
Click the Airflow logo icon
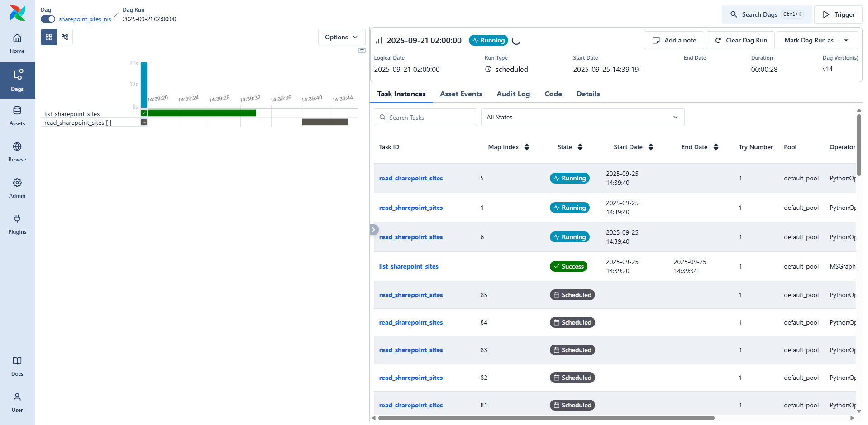(17, 13)
